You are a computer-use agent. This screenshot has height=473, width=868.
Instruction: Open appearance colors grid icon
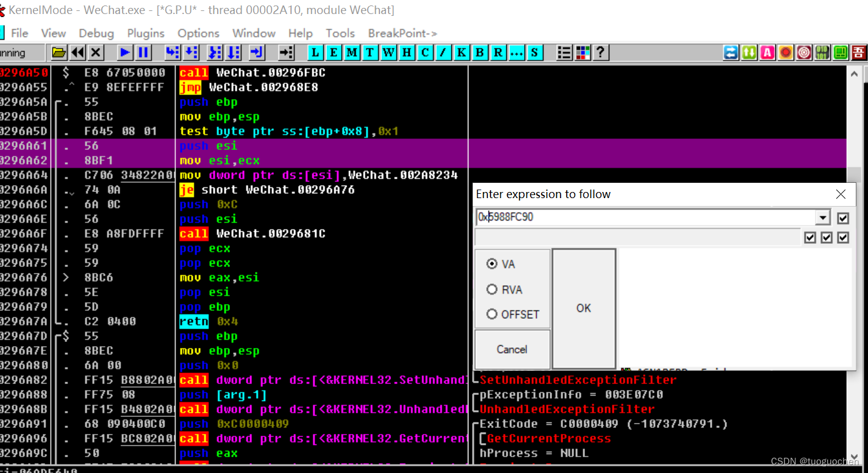583,52
